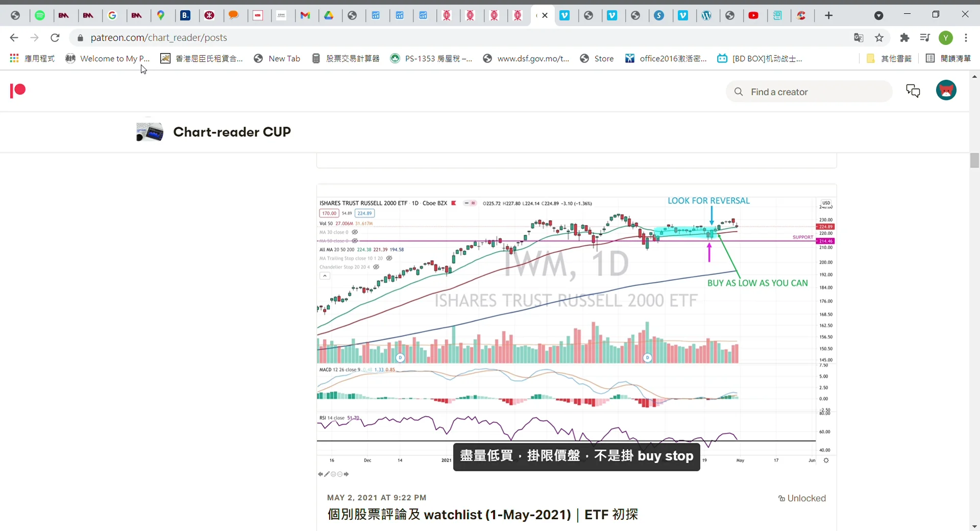Open direct messages beside the search bar
This screenshot has width=980, height=531.
pyautogui.click(x=913, y=91)
